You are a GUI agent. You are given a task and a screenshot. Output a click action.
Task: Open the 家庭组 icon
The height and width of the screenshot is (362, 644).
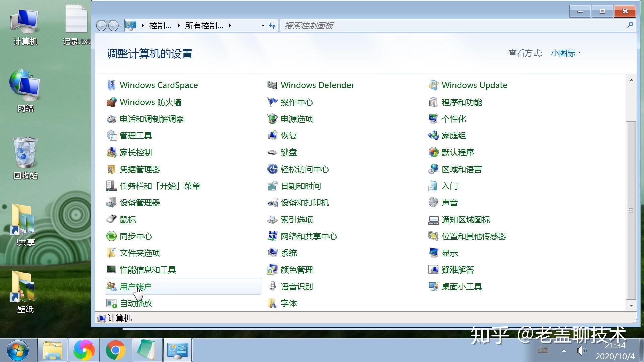pos(433,135)
